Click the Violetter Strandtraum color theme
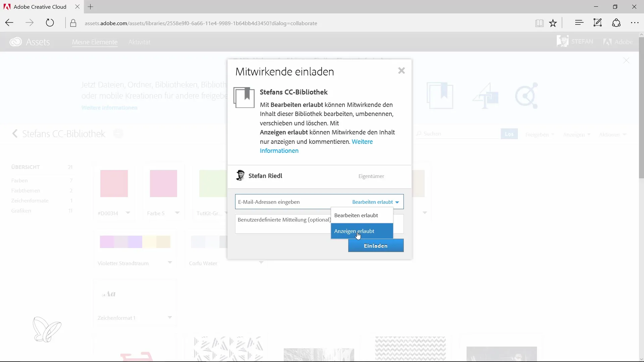 (135, 242)
